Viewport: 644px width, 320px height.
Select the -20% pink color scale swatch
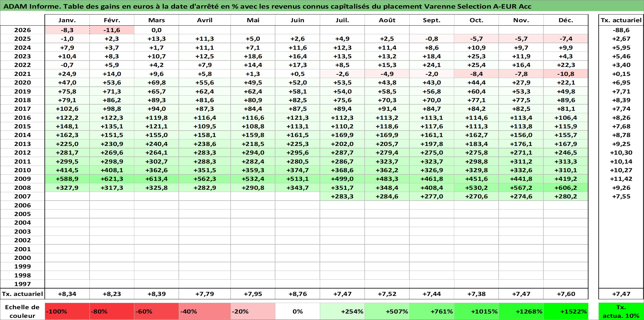(253, 311)
